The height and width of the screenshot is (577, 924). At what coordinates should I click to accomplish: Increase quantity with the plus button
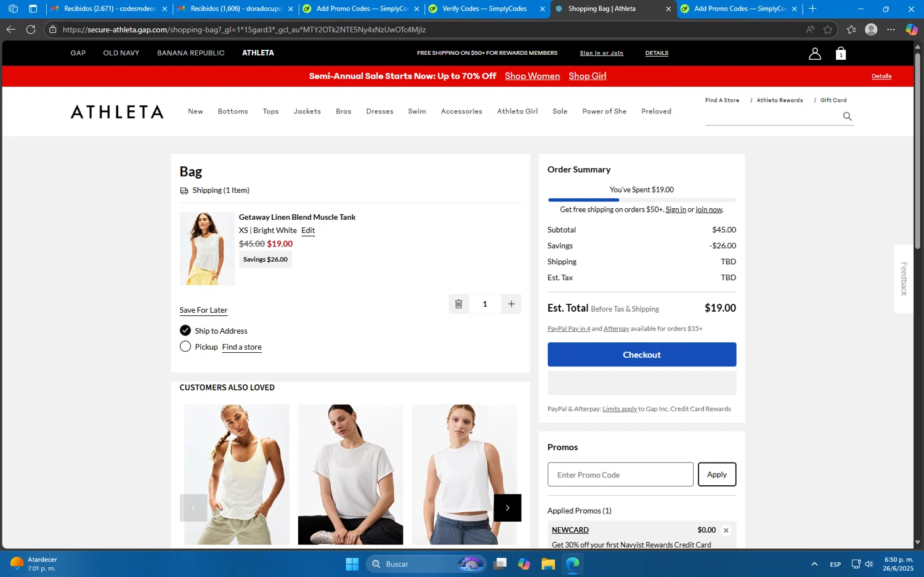(x=511, y=304)
